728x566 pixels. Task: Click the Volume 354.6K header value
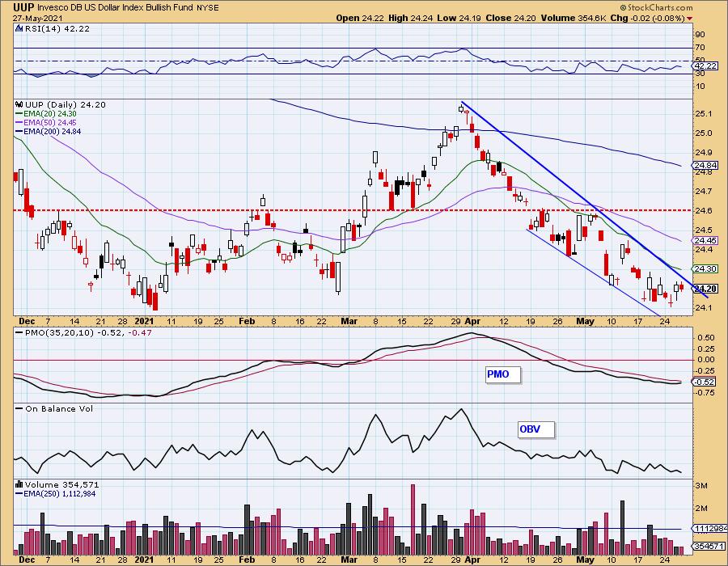tap(574, 18)
